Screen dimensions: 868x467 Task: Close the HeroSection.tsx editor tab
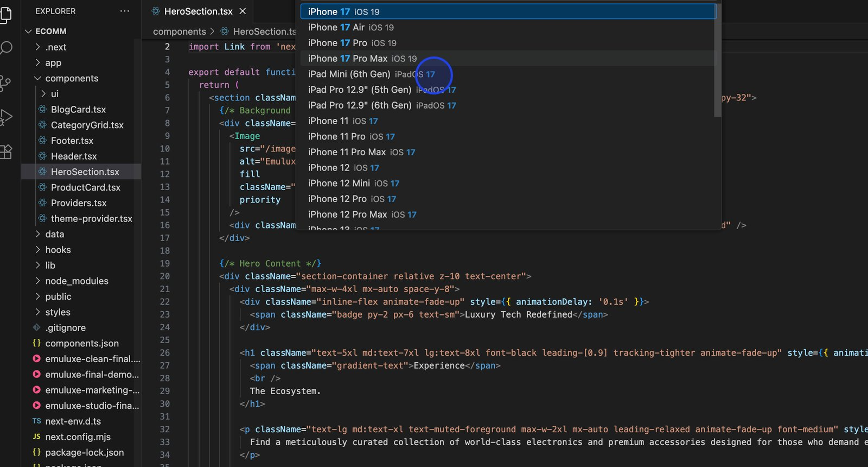(242, 11)
